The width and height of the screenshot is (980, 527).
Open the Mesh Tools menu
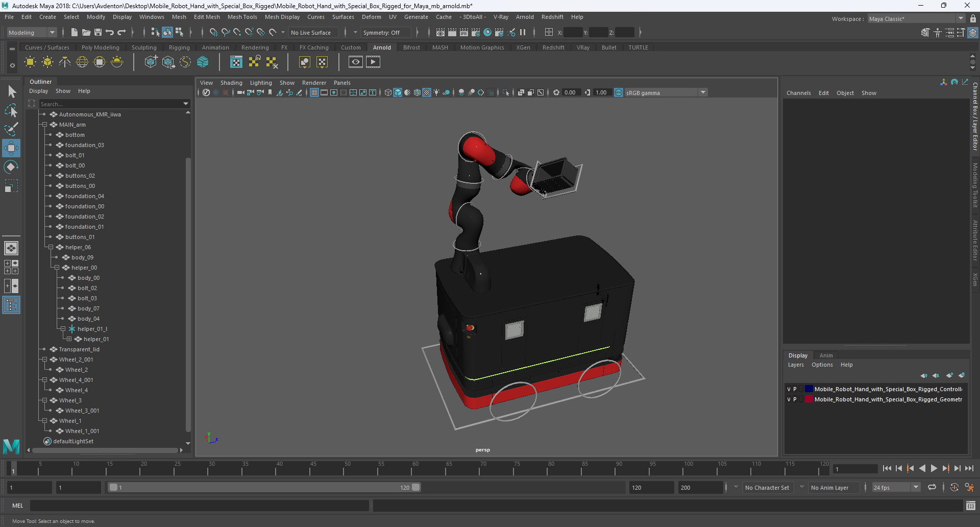[x=242, y=17]
